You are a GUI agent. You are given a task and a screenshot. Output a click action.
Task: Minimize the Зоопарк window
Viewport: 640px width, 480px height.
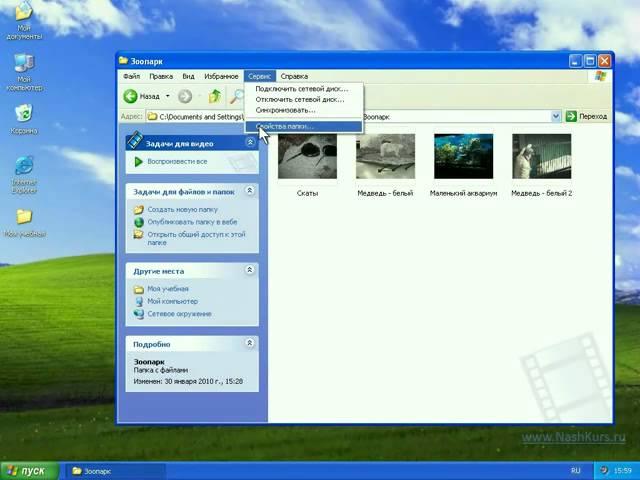(575, 61)
